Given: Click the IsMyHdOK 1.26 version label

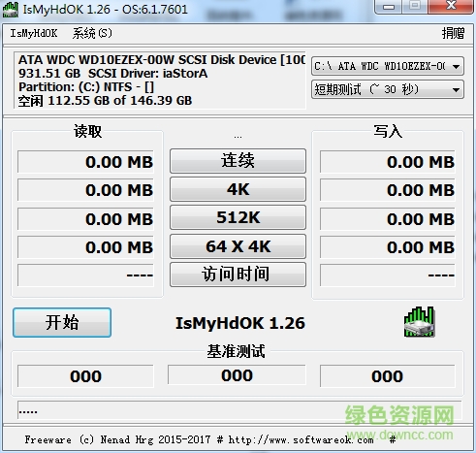Looking at the screenshot, I should tap(240, 323).
